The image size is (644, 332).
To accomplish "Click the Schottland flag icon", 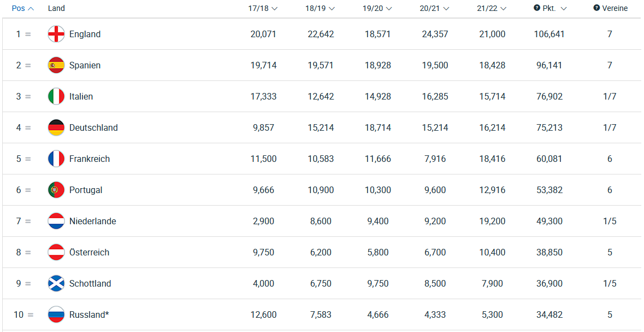I will coord(56,283).
